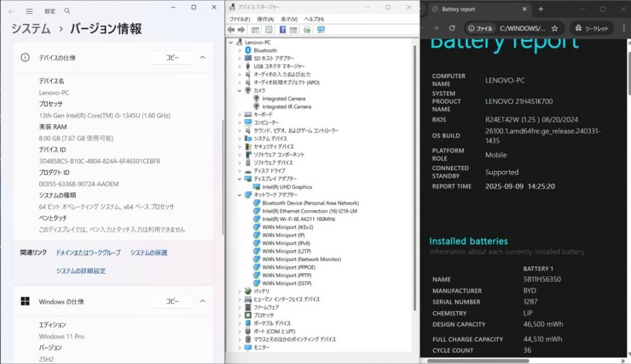Click the blue Help icon in Device Manager toolbar
This screenshot has width=631, height=364.
point(283,30)
